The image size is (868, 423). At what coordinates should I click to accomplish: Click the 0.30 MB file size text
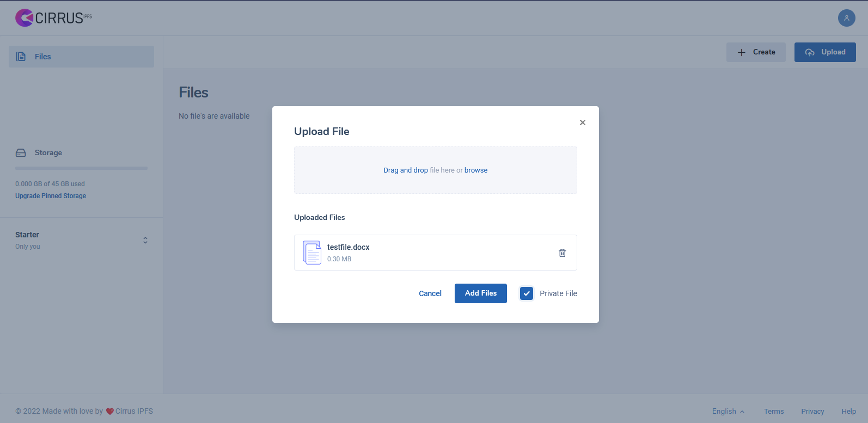coord(339,259)
